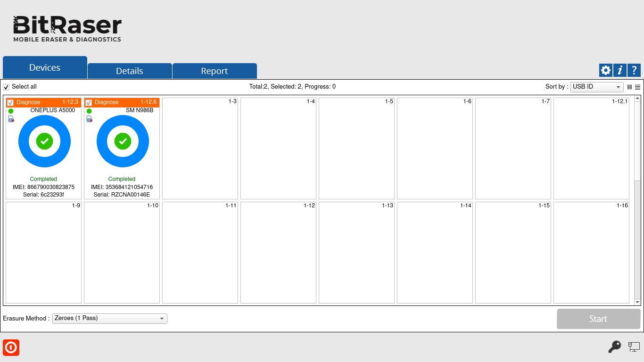The height and width of the screenshot is (362, 644).
Task: Open the settings gear icon
Action: point(606,70)
